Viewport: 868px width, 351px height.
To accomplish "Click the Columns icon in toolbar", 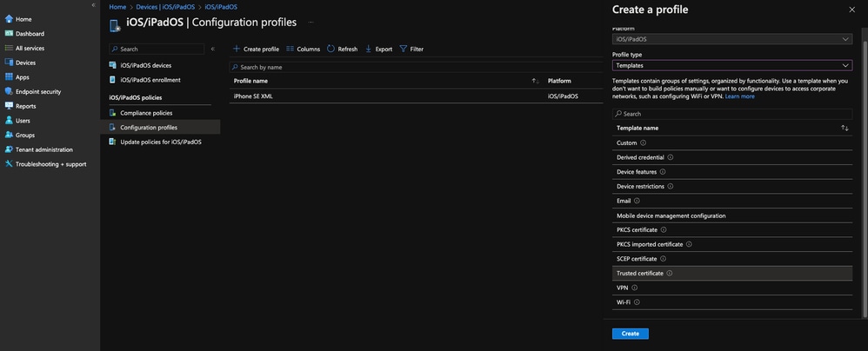I will click(290, 49).
